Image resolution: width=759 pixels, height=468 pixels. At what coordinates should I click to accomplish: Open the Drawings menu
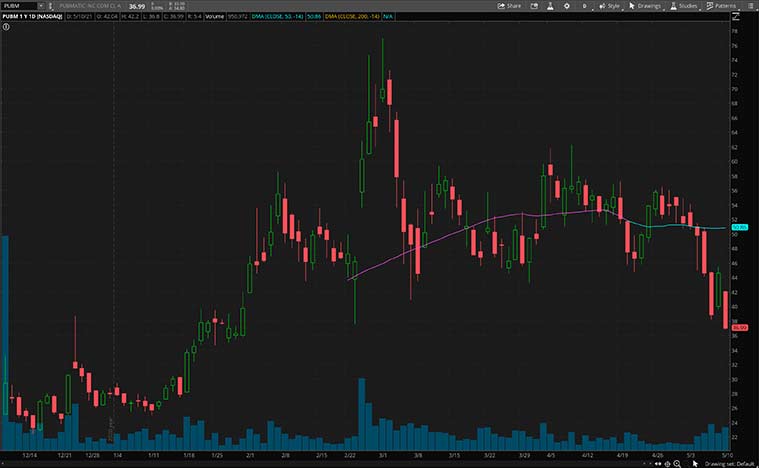(646, 5)
